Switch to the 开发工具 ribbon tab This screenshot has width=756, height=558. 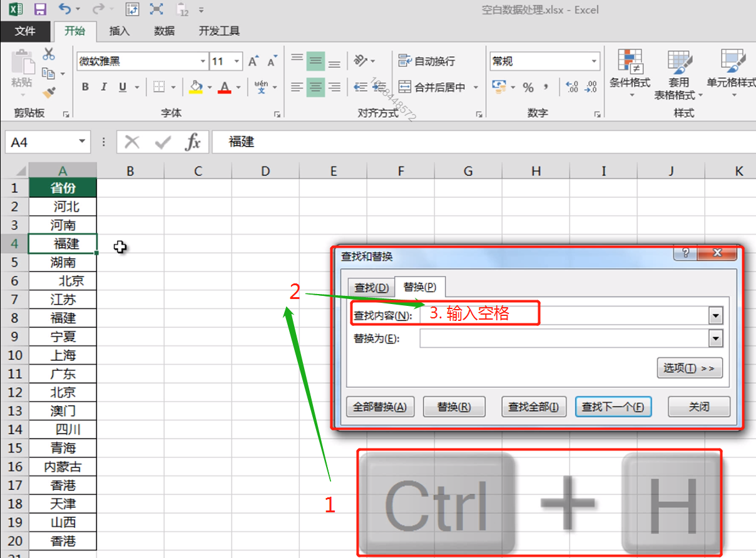pos(219,31)
